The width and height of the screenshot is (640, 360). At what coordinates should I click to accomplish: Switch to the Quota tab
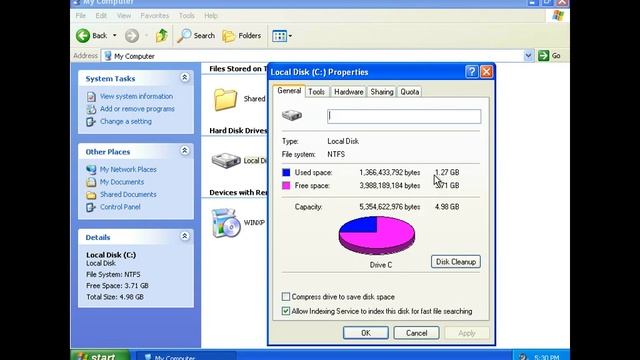410,92
